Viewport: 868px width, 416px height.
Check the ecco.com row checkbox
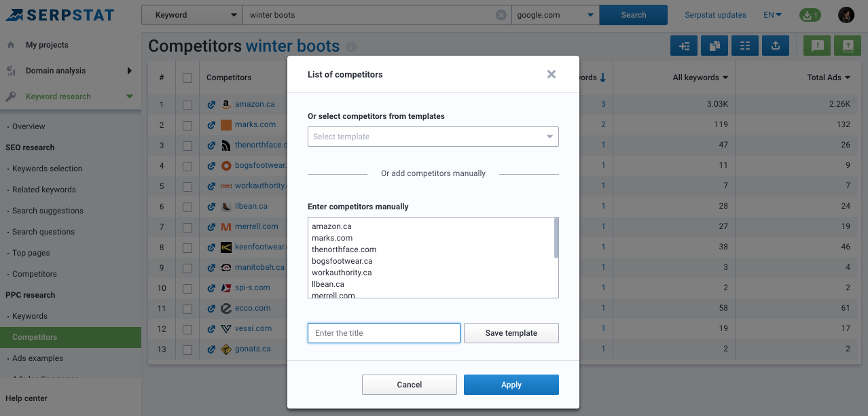pyautogui.click(x=187, y=309)
